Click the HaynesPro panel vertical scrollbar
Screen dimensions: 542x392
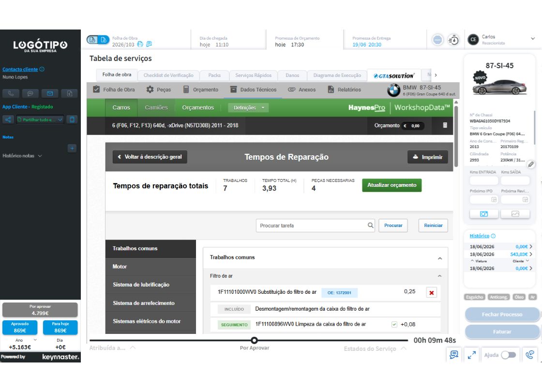pyautogui.click(x=456, y=136)
